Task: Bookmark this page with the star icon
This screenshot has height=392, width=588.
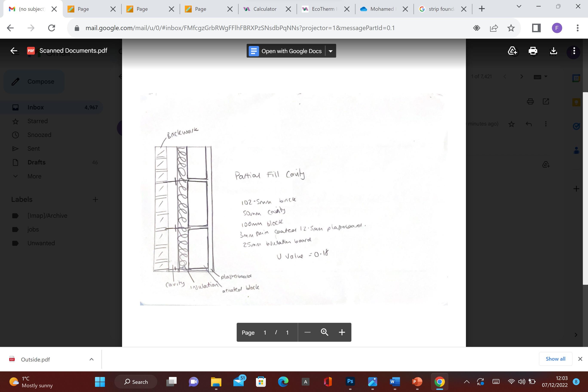Action: point(511,28)
